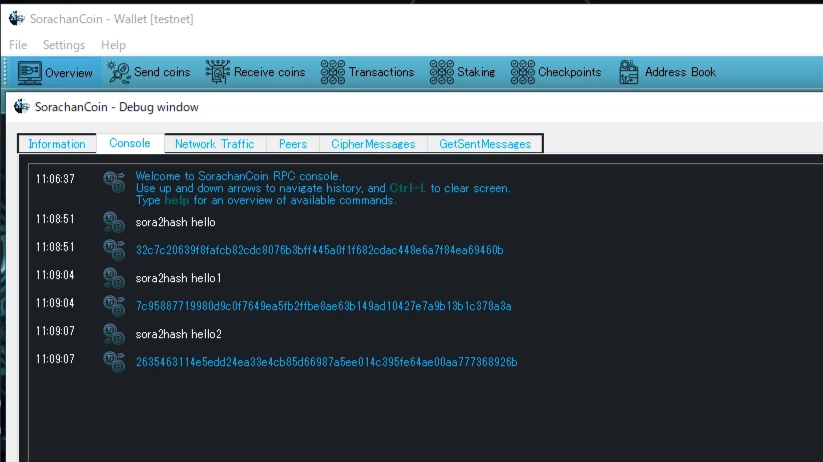
Task: Click the 11:09:07 timestamp beside hello2 command
Action: (55, 331)
